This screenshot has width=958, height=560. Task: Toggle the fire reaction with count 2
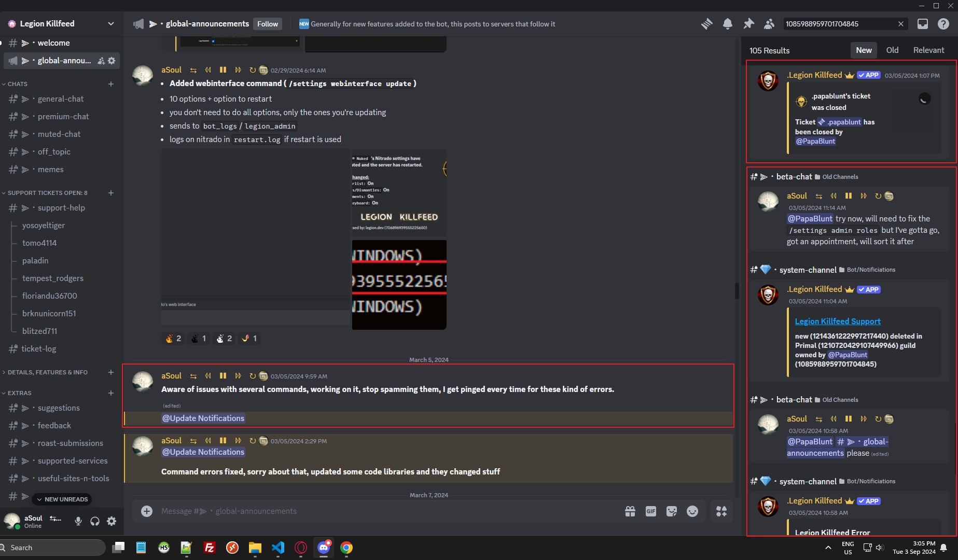(x=173, y=339)
